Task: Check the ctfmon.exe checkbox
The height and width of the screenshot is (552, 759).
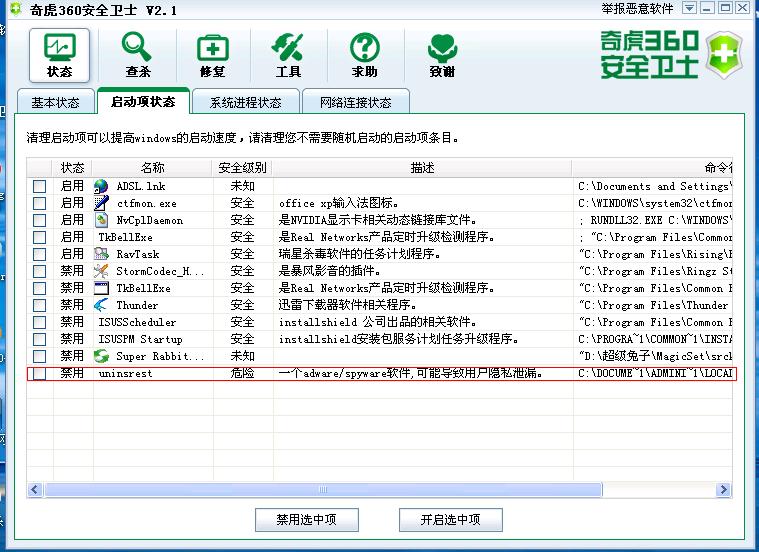Action: [x=40, y=203]
